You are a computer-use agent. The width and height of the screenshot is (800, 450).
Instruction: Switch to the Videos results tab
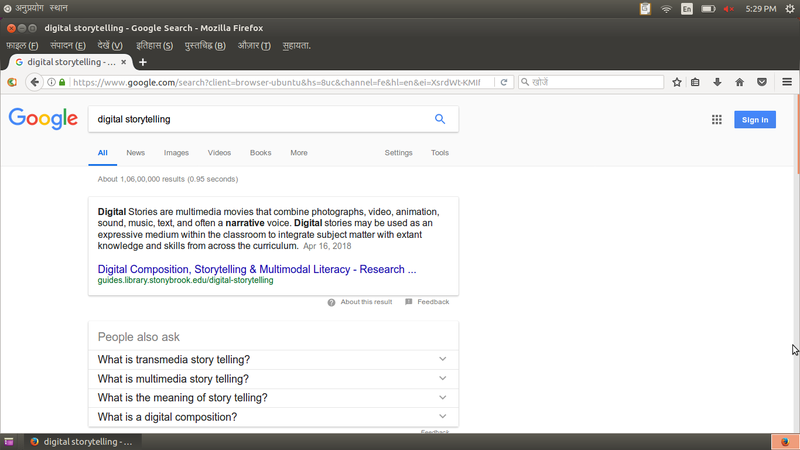click(x=219, y=153)
